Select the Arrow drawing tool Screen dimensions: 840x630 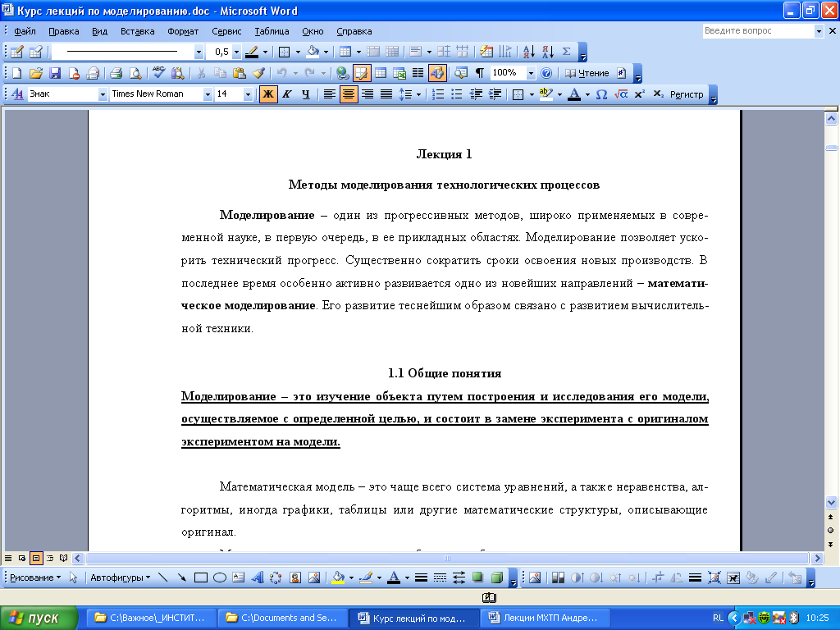182,577
